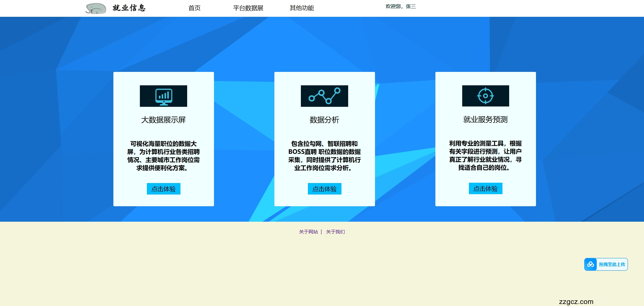This screenshot has height=306, width=644.
Task: Click 点击体验 under 就业服务预测
Action: (x=485, y=188)
